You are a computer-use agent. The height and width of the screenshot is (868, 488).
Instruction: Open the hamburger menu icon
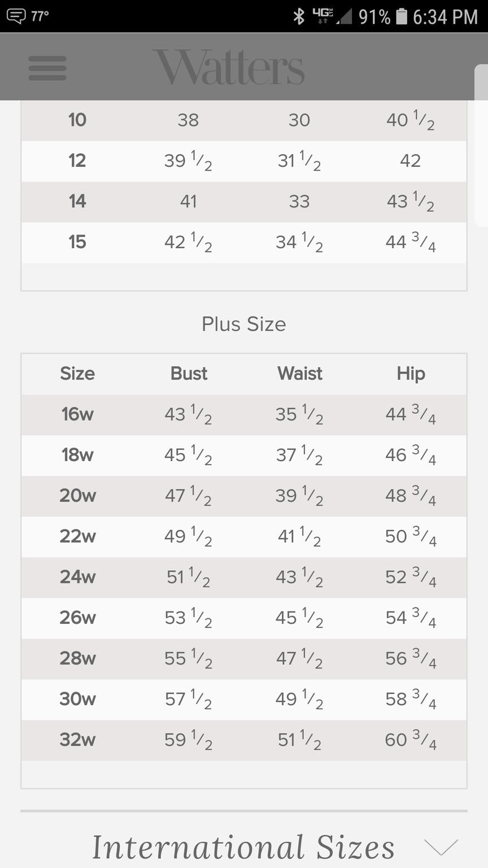pos(47,68)
